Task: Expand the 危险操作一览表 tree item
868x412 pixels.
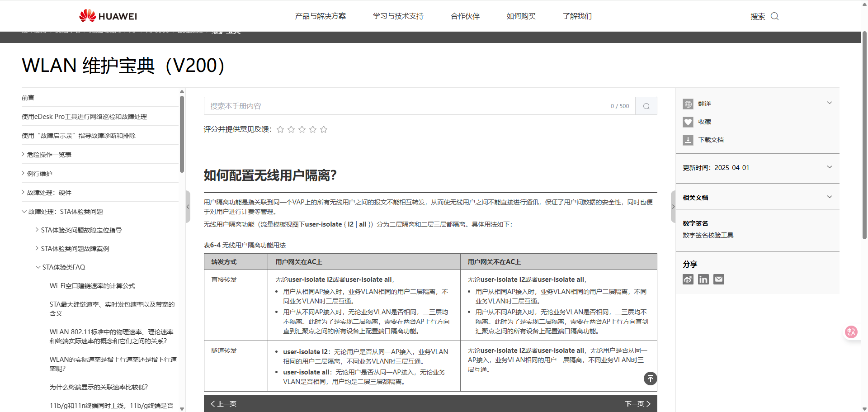Action: [x=23, y=155]
